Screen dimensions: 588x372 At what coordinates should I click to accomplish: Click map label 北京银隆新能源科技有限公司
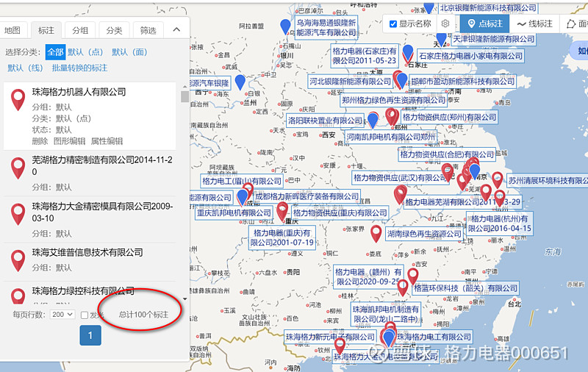coord(488,7)
